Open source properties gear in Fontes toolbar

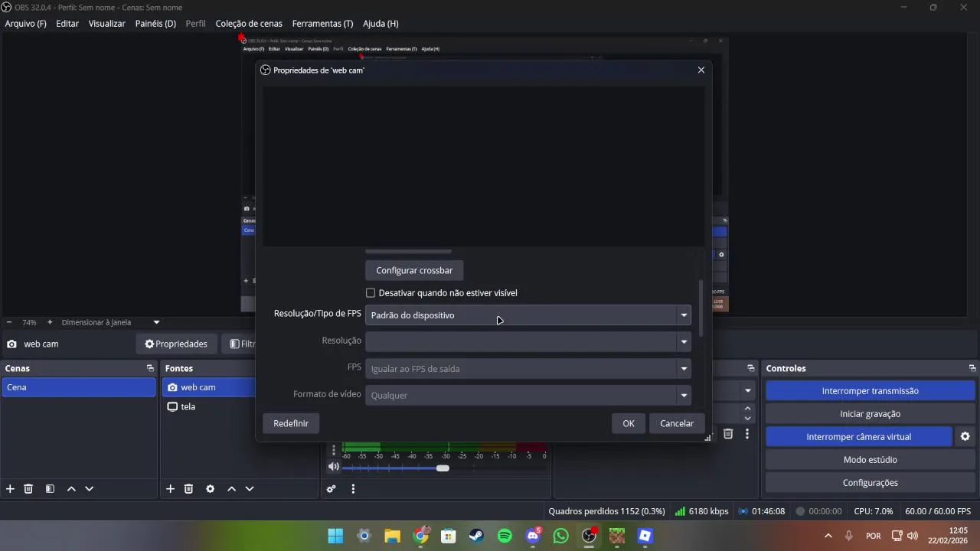pyautogui.click(x=210, y=489)
